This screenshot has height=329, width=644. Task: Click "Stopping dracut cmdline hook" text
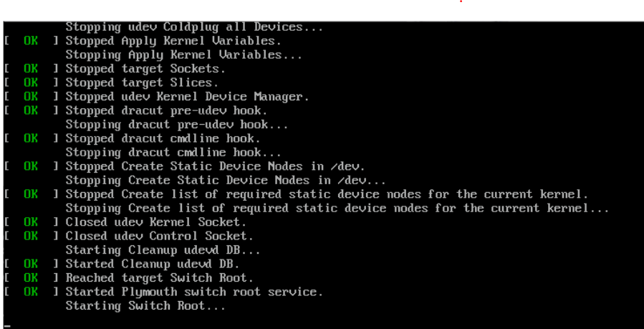[173, 153]
